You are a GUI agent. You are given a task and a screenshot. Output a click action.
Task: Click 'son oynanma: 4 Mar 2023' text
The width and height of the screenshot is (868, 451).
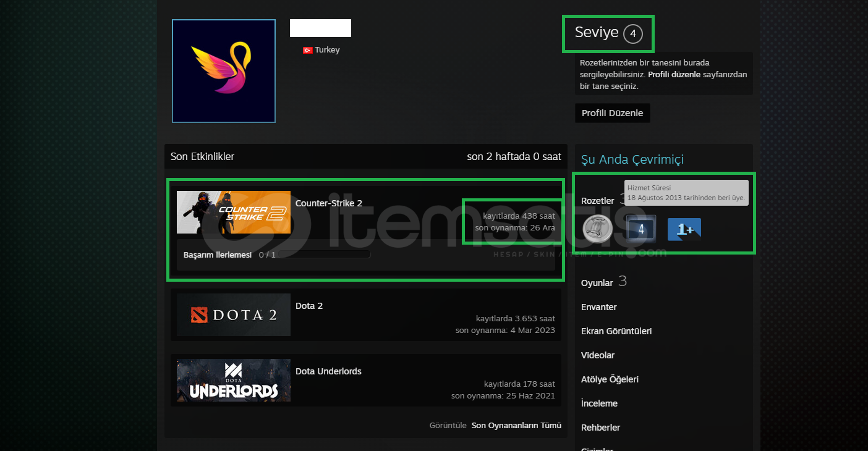[x=505, y=331]
